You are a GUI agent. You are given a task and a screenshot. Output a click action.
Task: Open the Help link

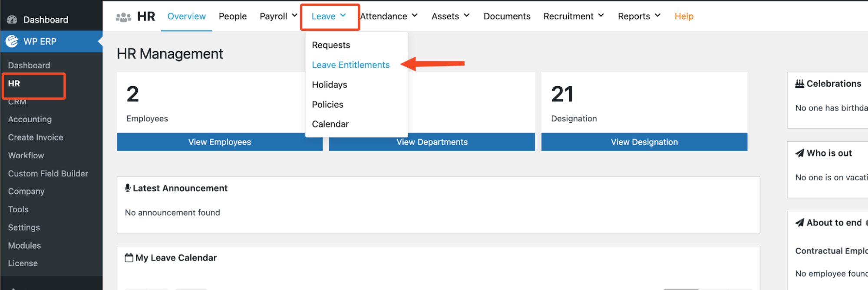click(x=683, y=16)
